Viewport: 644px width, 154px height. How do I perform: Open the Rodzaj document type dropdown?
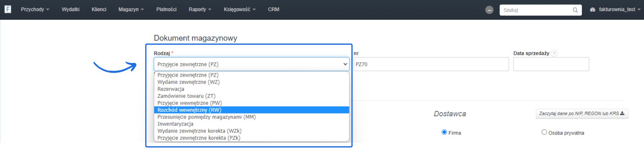point(251,64)
